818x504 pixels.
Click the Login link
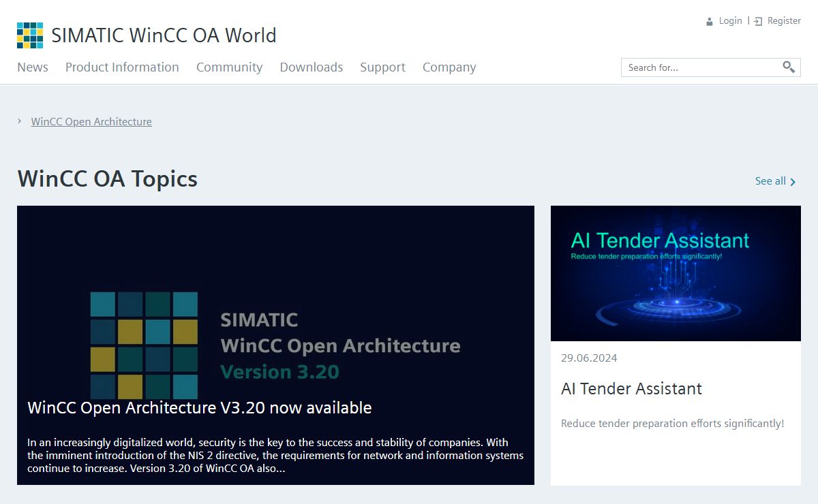click(x=730, y=21)
